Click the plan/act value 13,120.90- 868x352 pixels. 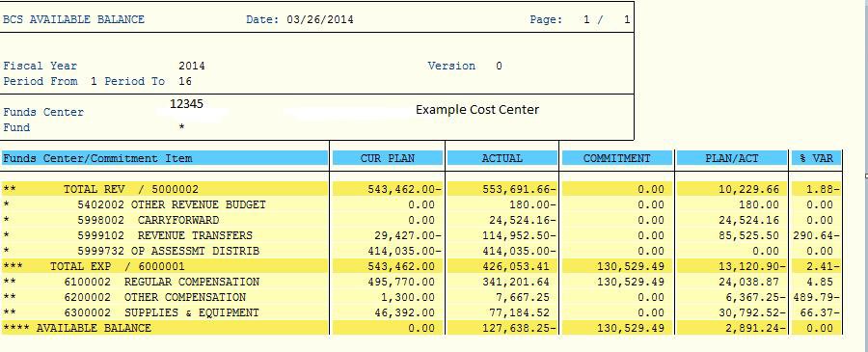[x=751, y=266]
